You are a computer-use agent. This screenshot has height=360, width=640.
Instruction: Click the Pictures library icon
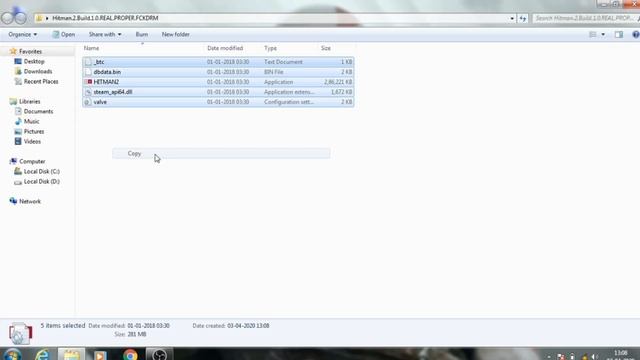click(x=18, y=131)
